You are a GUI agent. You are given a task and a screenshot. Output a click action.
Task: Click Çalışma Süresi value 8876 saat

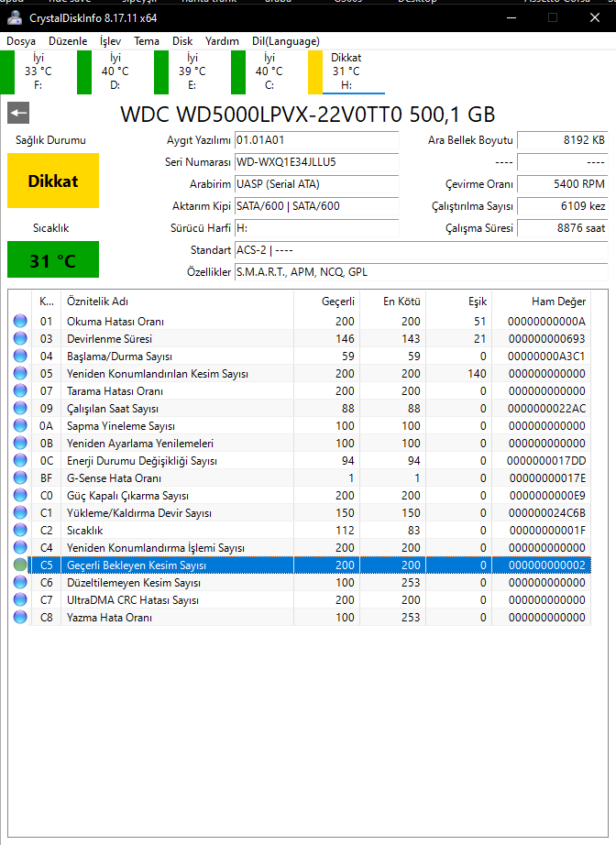pos(563,228)
